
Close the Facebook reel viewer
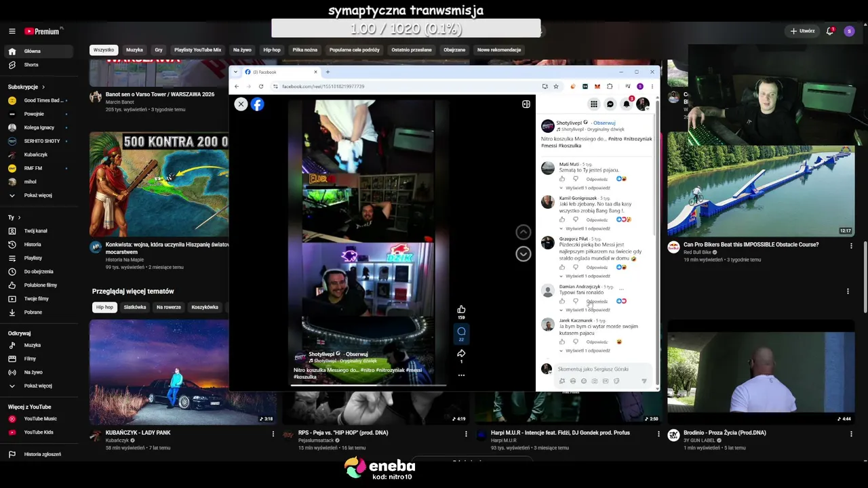[241, 104]
